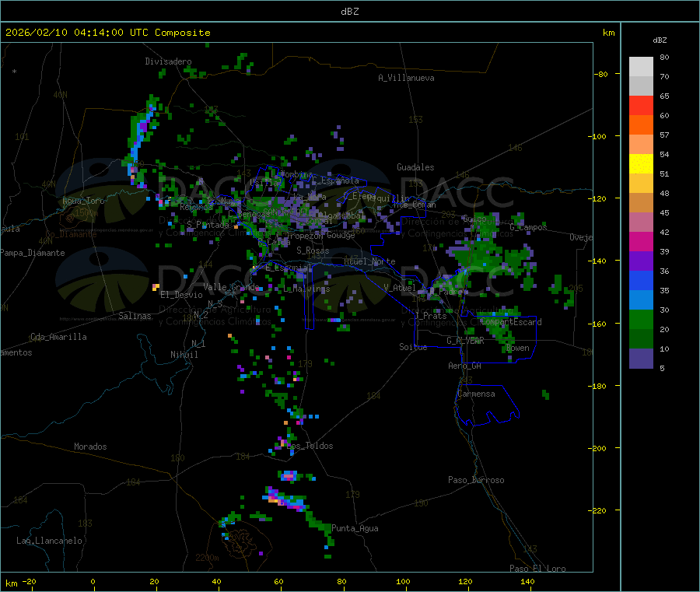
Task: Click the -200 y-axis tick label
Action: (597, 448)
